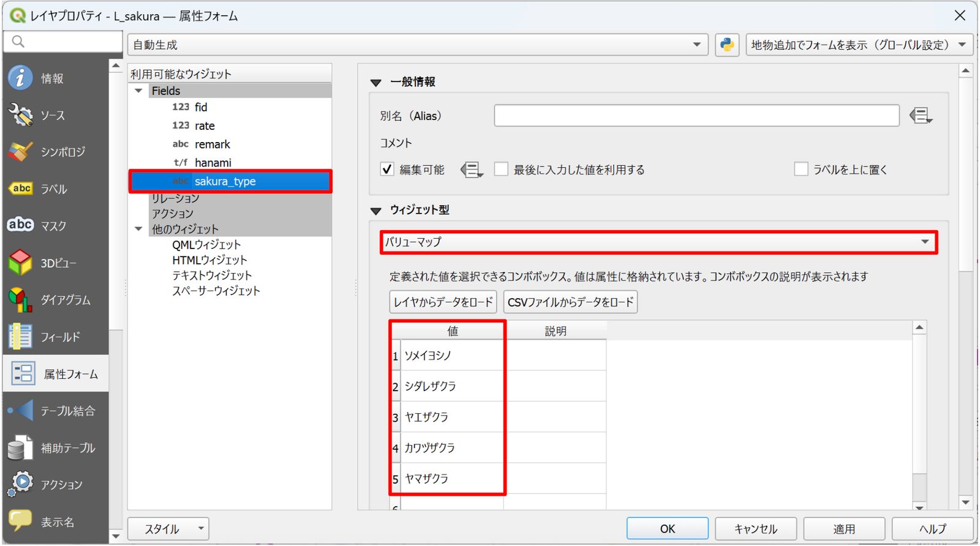
Task: Open the バリューマップ widget type dropdown
Action: [x=658, y=242]
